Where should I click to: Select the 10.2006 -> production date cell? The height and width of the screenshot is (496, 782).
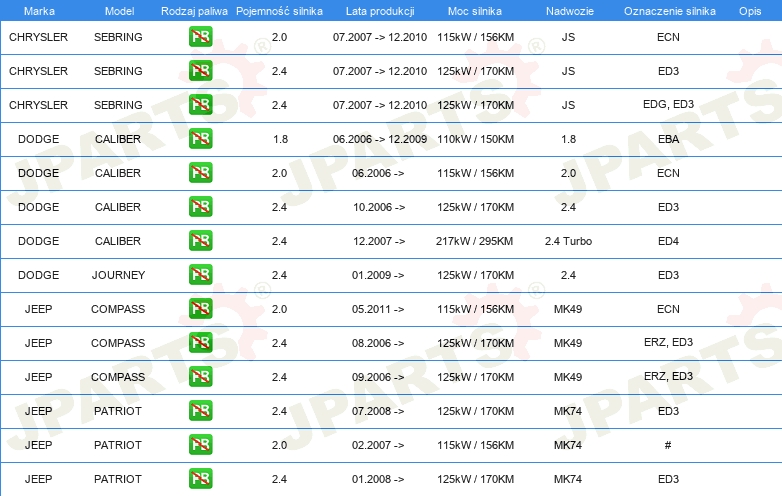379,207
